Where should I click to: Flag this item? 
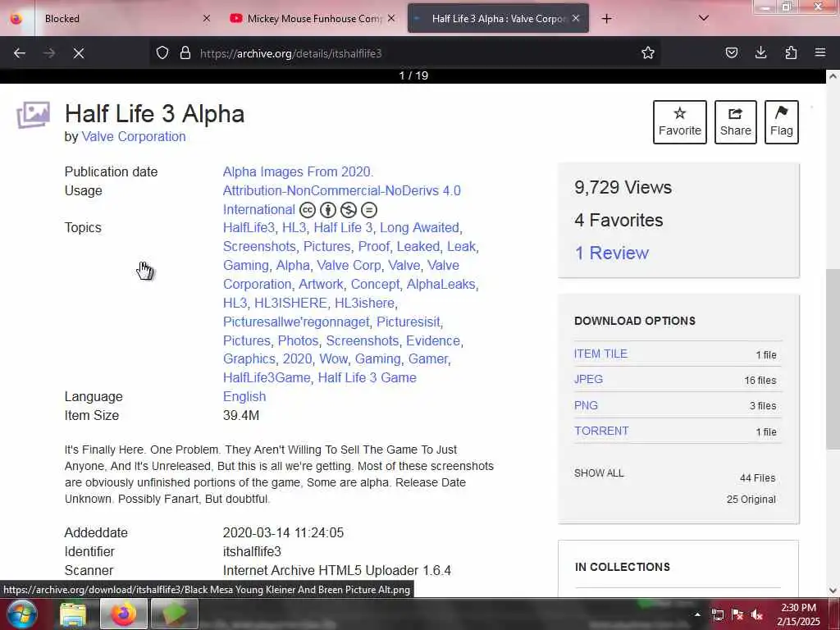(x=782, y=122)
